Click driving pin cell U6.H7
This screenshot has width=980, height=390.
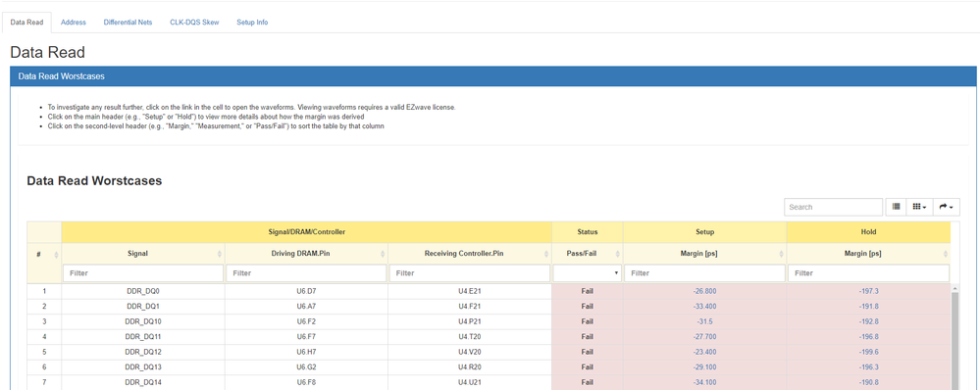point(306,352)
